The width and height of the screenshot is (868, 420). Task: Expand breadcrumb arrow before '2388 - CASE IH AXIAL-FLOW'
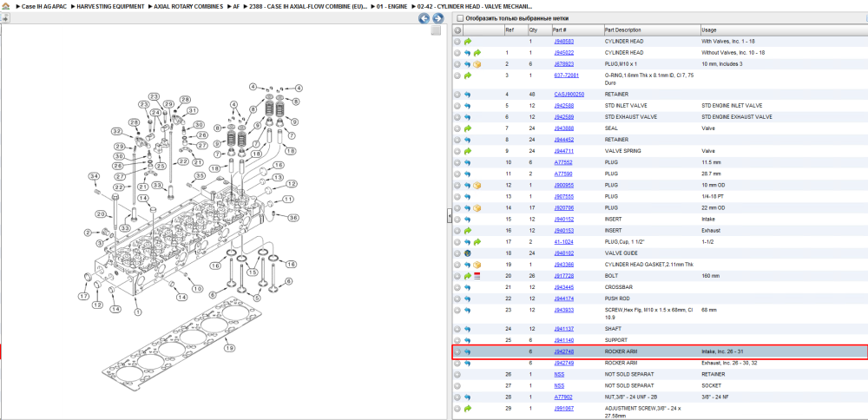246,6
